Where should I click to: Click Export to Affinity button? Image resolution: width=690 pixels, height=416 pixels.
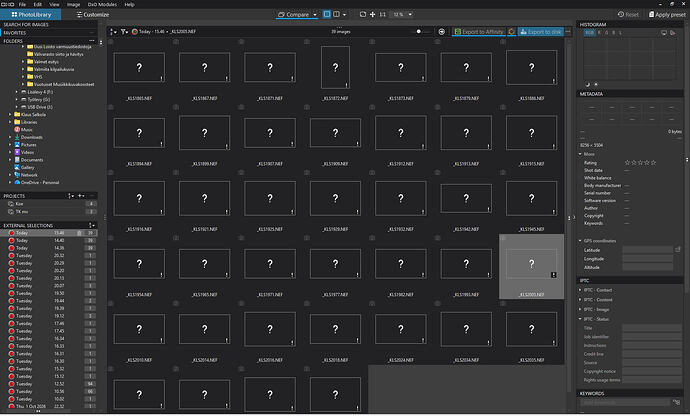[x=479, y=32]
